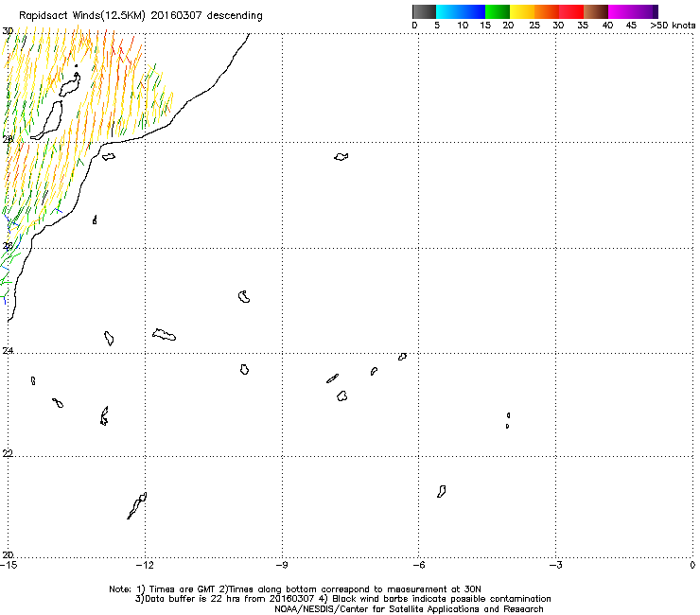The height and width of the screenshot is (615, 700).
Task: Click the island outline above the elongated island
Action: pyautogui.click(x=70, y=85)
